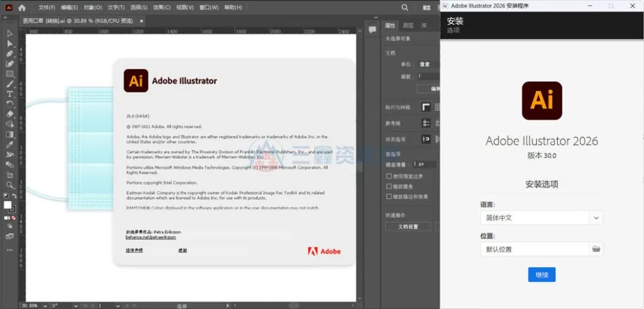
Task: Select the Eraser tool
Action: click(x=9, y=115)
